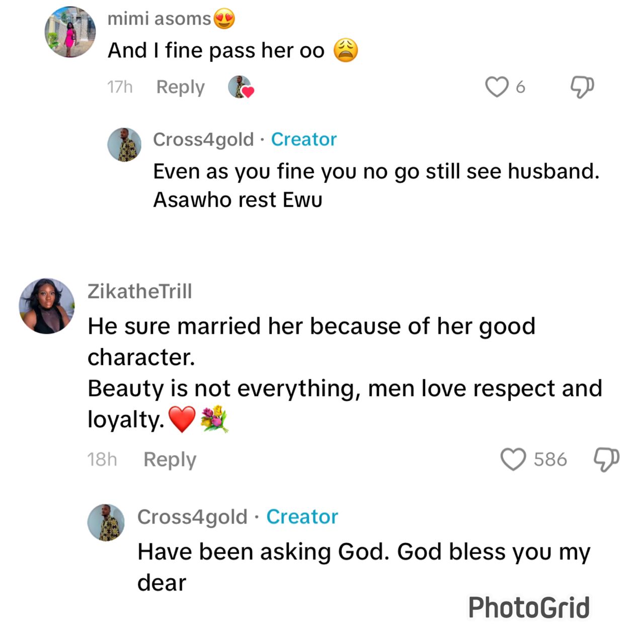
Task: Reply to ZikatheTrill's comment
Action: [x=170, y=459]
